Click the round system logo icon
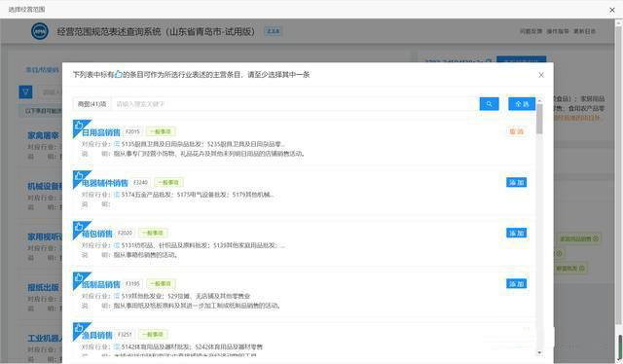Viewport: 623px width, 364px height. click(40, 31)
